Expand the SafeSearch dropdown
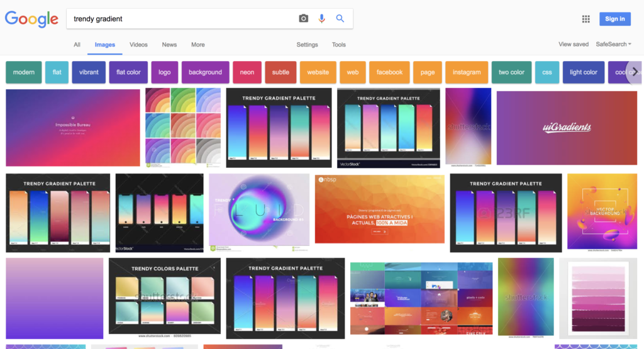 coord(614,45)
